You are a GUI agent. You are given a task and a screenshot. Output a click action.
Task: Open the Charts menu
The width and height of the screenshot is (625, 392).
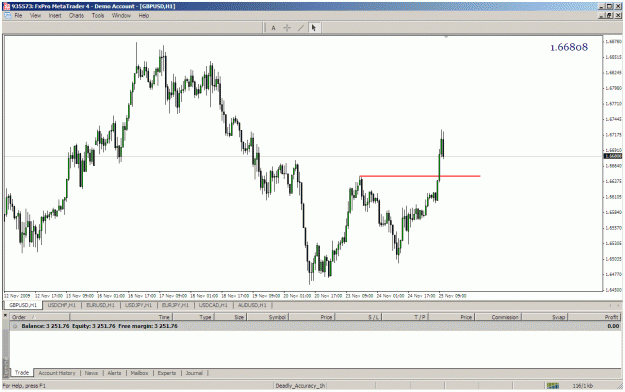76,16
